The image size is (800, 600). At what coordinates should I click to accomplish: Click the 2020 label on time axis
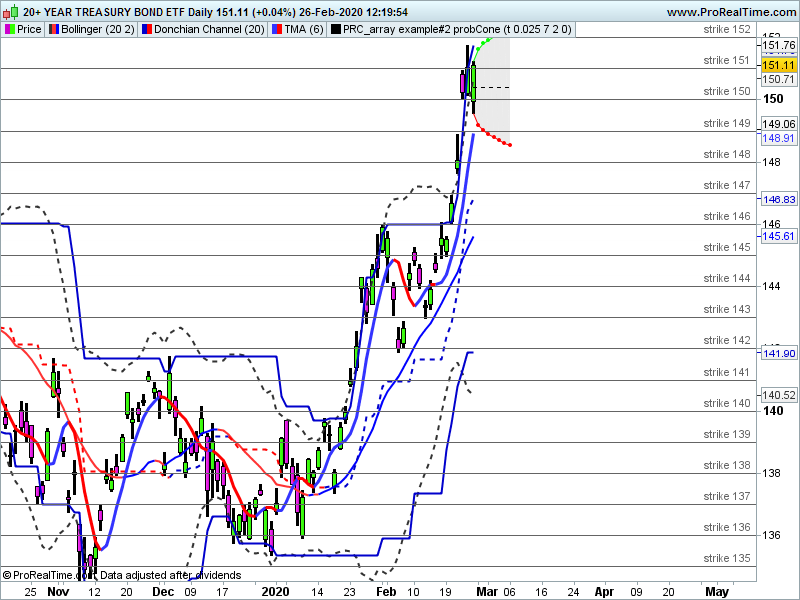(276, 592)
